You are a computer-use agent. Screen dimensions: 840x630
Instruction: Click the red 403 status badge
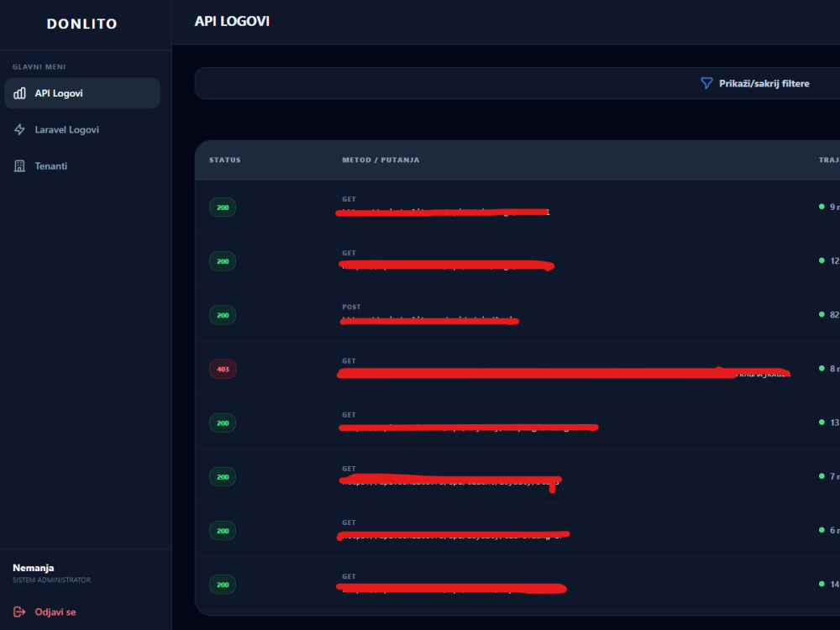pyautogui.click(x=223, y=369)
